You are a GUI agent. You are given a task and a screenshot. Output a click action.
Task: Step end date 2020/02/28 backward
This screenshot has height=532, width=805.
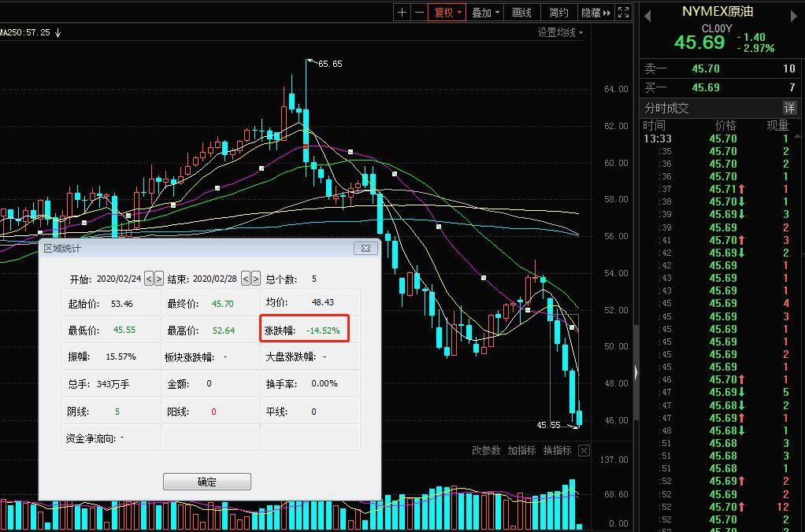tap(246, 279)
